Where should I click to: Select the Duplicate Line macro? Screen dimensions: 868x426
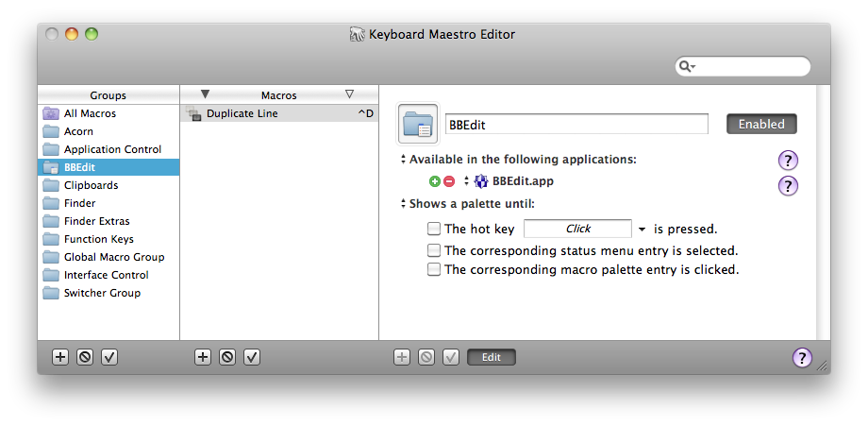279,113
